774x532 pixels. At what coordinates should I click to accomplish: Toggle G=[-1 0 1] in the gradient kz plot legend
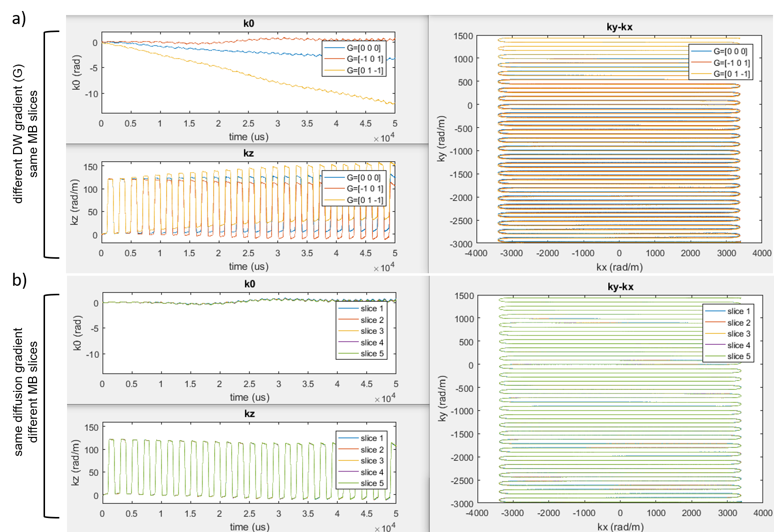[365, 189]
